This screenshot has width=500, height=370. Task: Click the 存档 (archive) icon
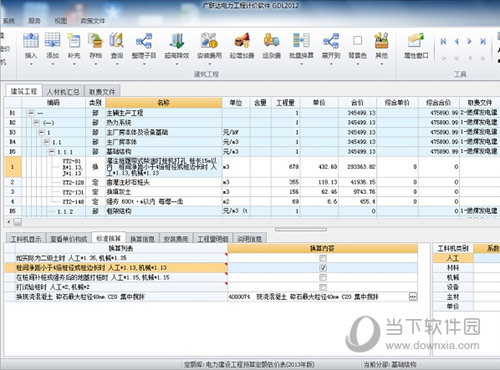tap(96, 41)
